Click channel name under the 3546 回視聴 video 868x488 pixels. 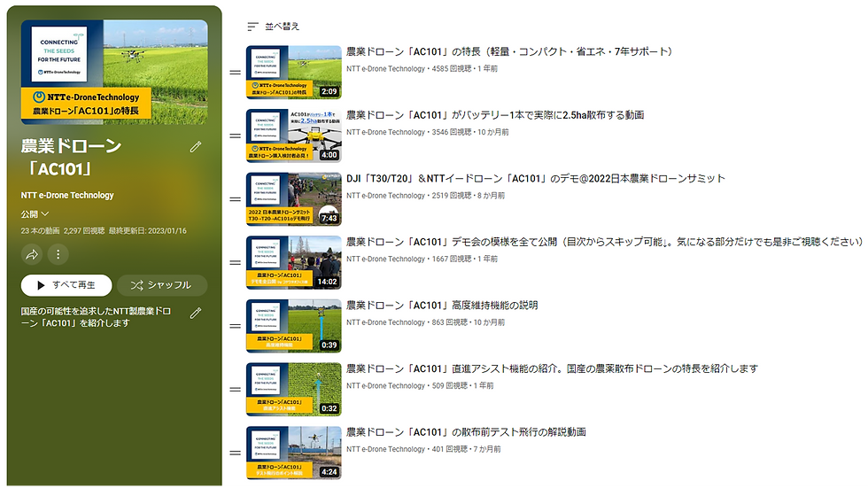coord(386,132)
